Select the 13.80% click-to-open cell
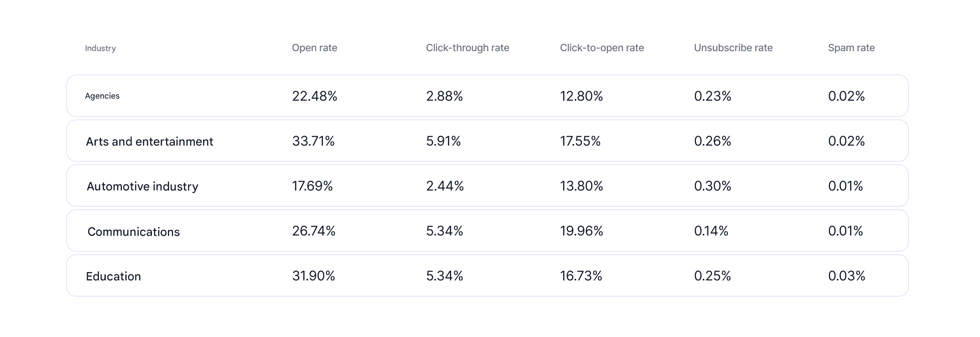The height and width of the screenshot is (337, 980). [x=582, y=186]
